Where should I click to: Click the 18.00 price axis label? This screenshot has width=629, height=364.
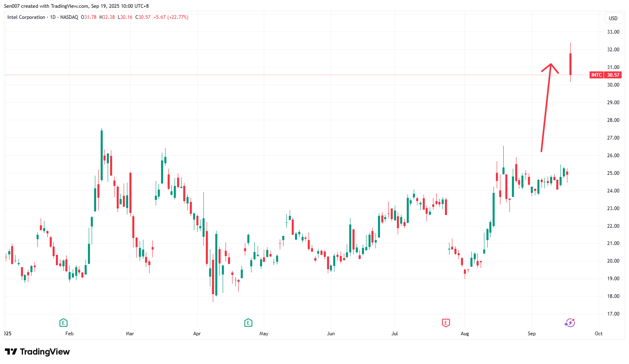[x=613, y=296]
